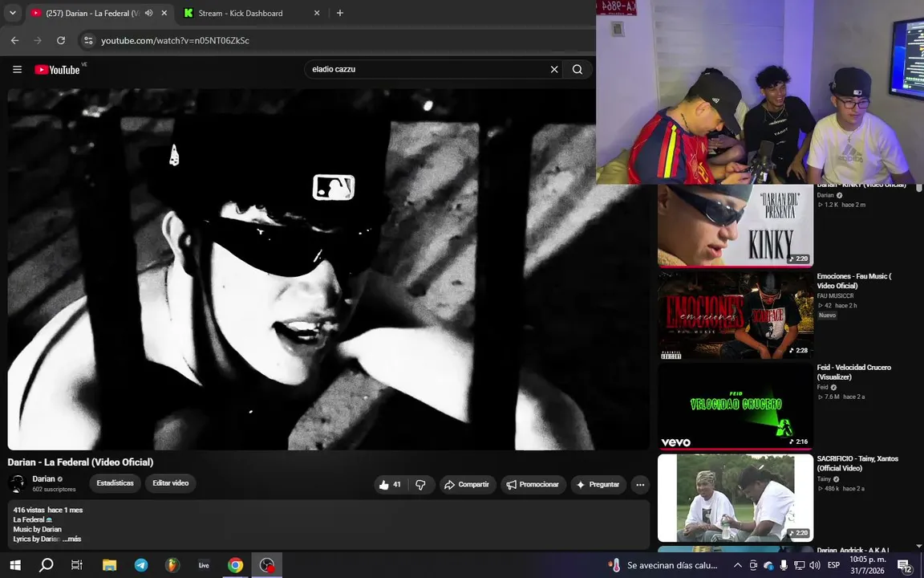This screenshot has height=578, width=924.
Task: Open the YouTube hamburger guide menu
Action: pos(17,70)
